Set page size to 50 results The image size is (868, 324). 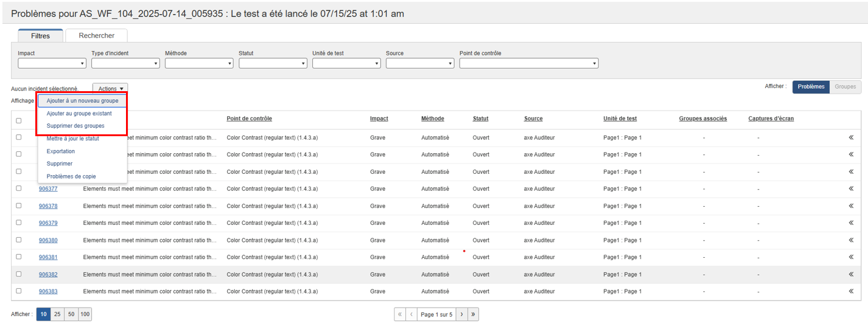[x=71, y=314]
